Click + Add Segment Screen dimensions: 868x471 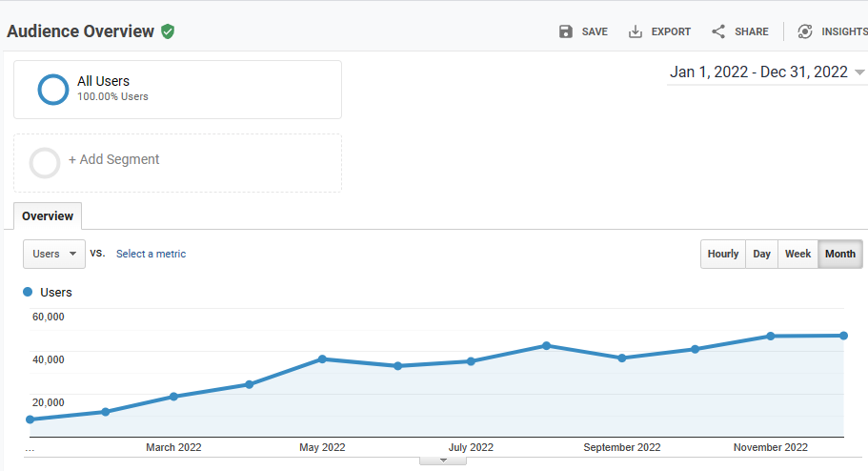click(113, 159)
